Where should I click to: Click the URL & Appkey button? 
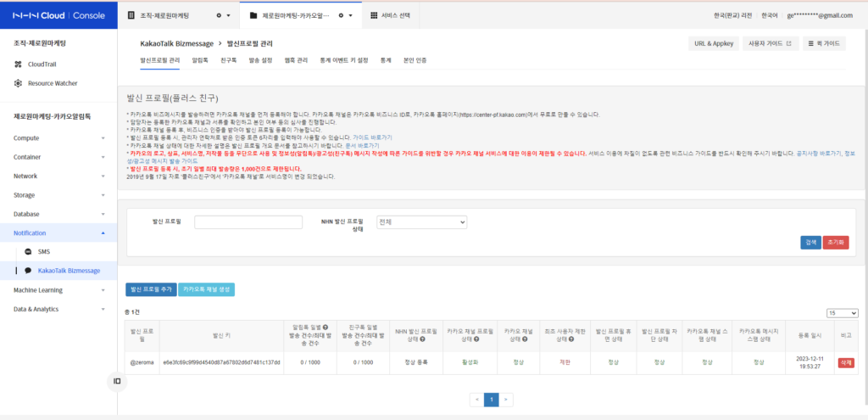point(714,44)
